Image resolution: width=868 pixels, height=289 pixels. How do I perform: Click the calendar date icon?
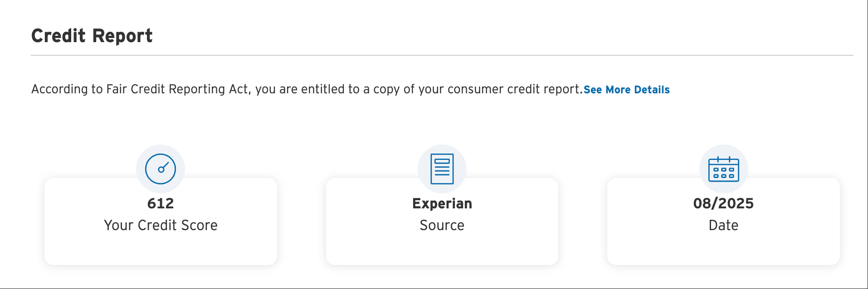[724, 169]
